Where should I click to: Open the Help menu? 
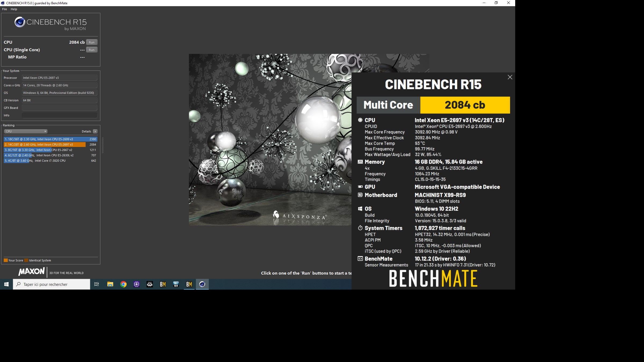point(14,9)
